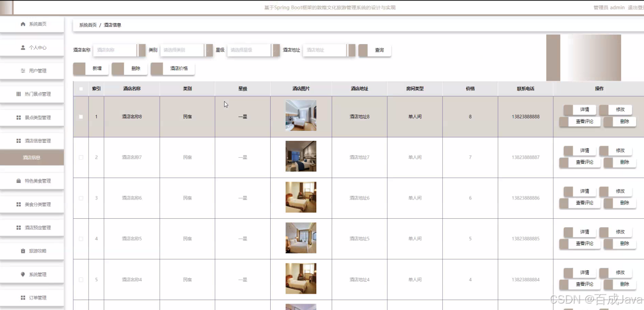
Task: Open the hotel image thumbnail for 酒店名称5
Action: (301, 238)
